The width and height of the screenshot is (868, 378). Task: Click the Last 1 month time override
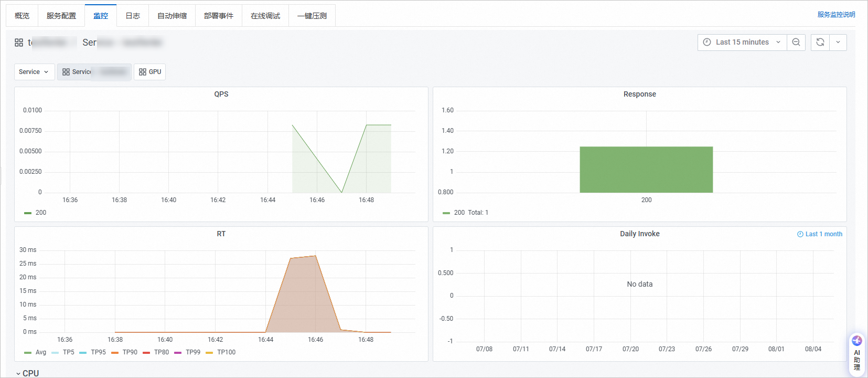click(820, 234)
